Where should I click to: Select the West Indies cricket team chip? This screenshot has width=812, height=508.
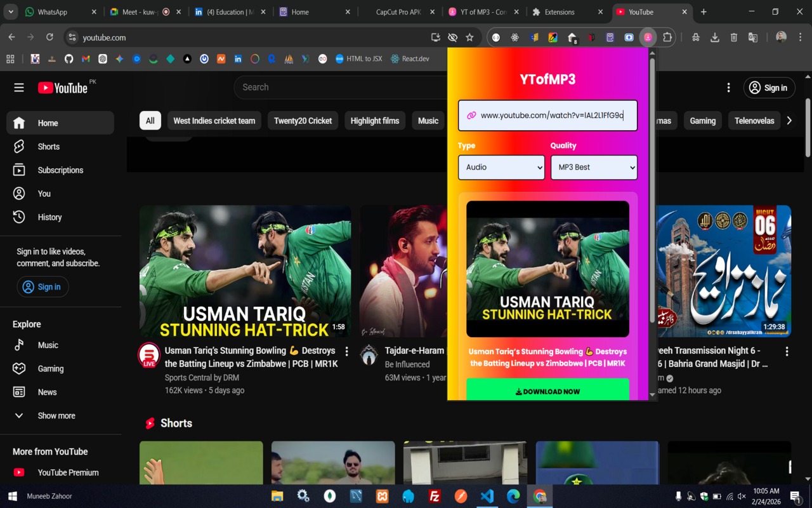[214, 121]
